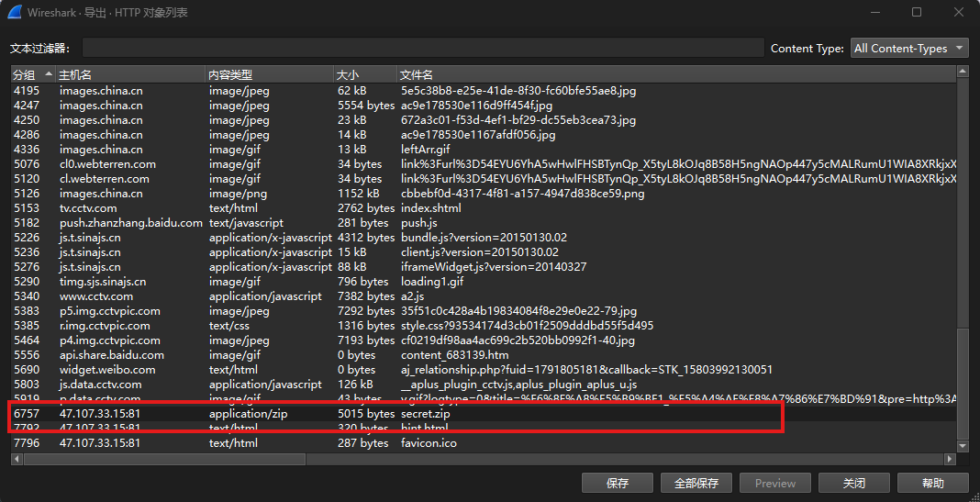Select the content_683139.htm row
This screenshot has height=502, width=980.
[x=484, y=355]
